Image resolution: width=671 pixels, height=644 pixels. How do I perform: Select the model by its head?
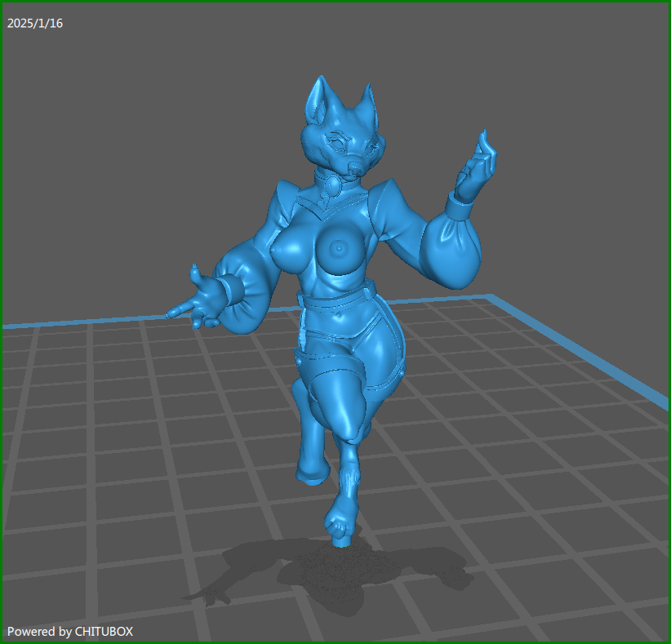[x=341, y=139]
